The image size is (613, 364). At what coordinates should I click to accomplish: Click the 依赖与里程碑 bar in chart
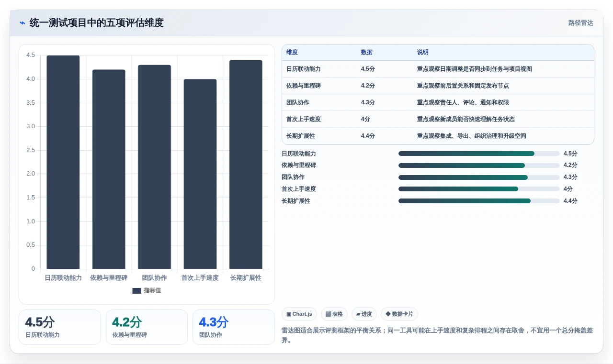[x=109, y=169]
